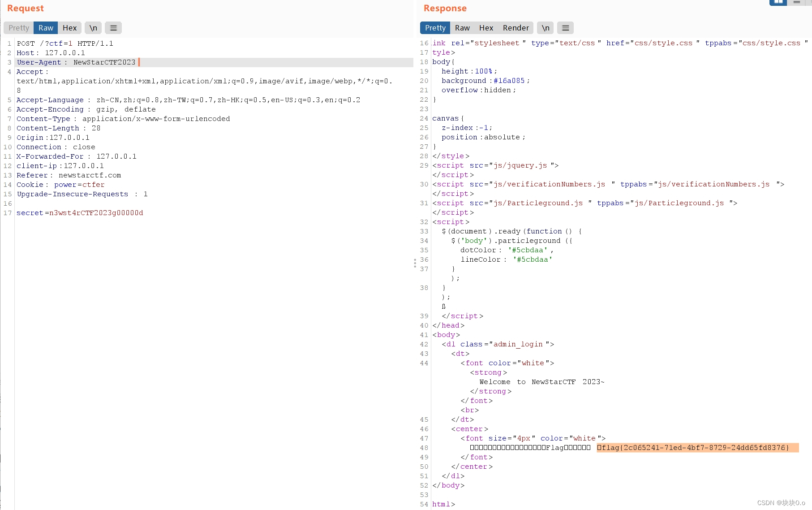Click the POST /?ctf=1 request line
The height and width of the screenshot is (510, 812).
[65, 43]
